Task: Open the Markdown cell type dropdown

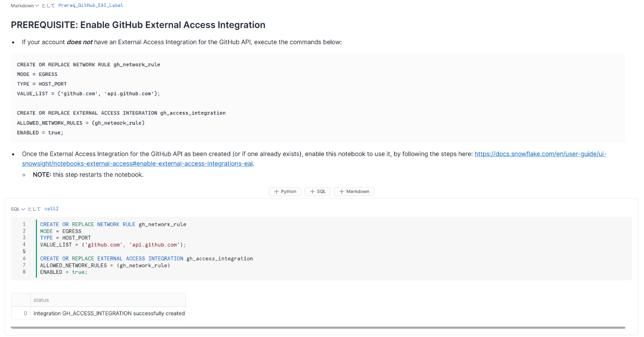Action: (x=25, y=6)
